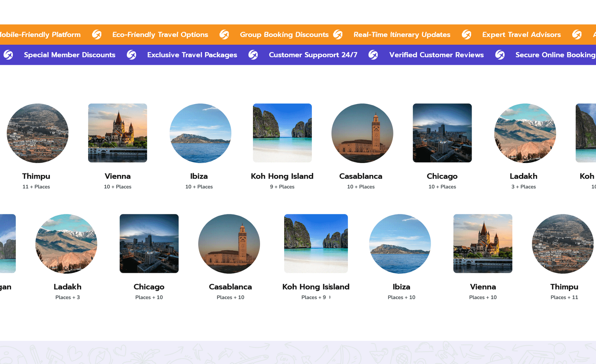The width and height of the screenshot is (596, 364).
Task: Click the "11 + Places" count under Thimpu
Action: click(36, 187)
